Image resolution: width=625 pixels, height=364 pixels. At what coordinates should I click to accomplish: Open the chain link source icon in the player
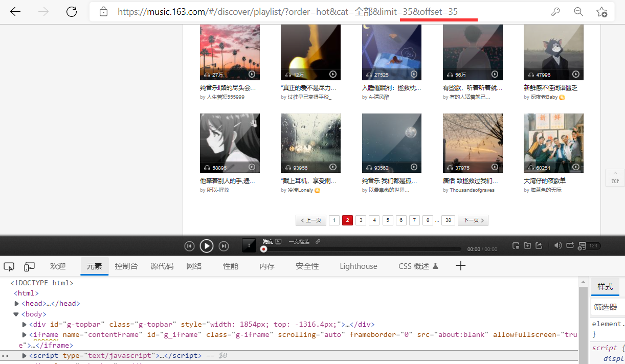pos(318,241)
